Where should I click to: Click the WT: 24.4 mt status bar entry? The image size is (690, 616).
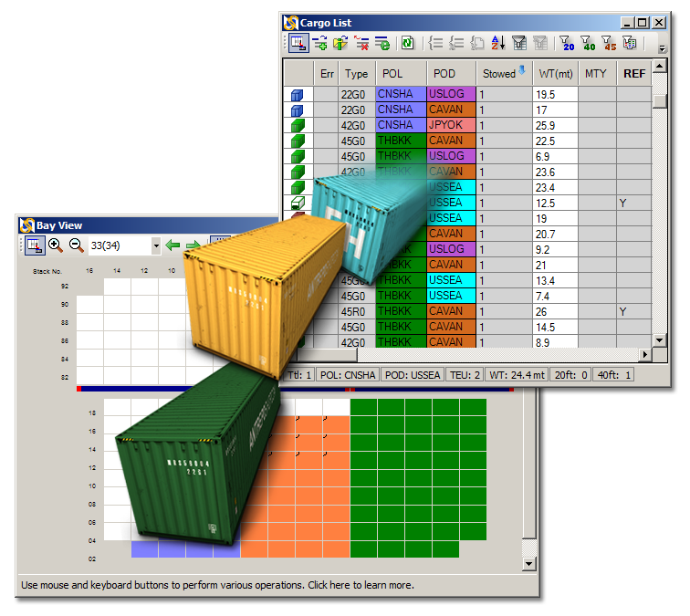517,375
